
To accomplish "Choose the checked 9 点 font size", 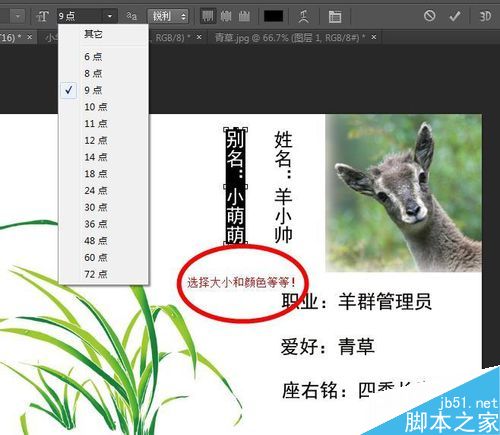I will [x=103, y=90].
